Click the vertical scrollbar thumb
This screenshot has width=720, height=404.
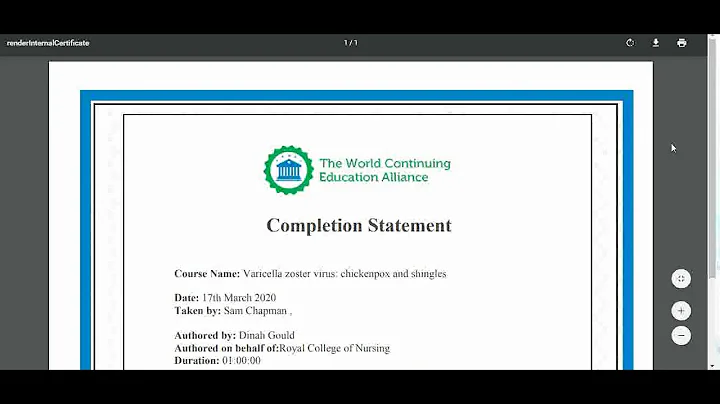pyautogui.click(x=713, y=156)
